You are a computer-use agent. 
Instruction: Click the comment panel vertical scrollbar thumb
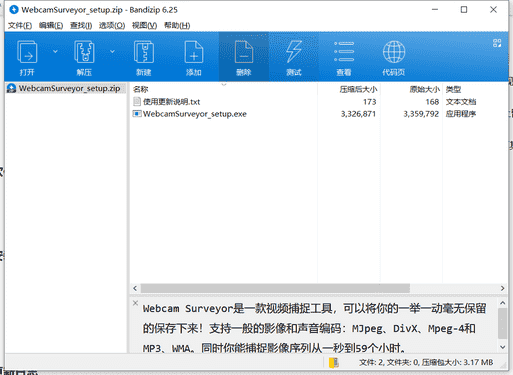[x=503, y=323]
